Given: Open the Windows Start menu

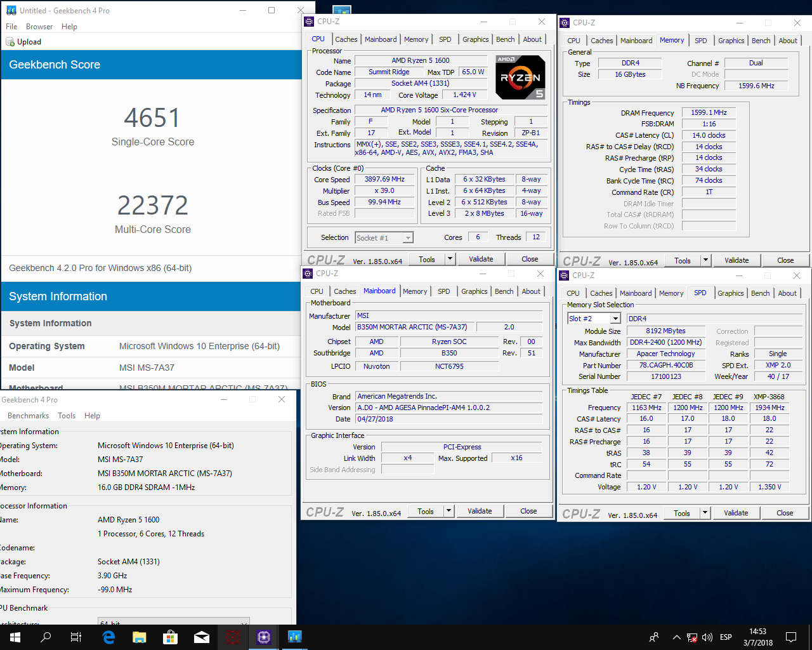Looking at the screenshot, I should point(15,637).
